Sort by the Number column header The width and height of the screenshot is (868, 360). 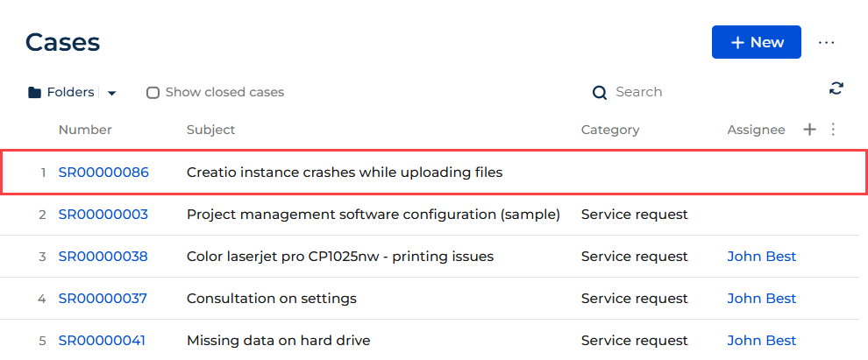click(85, 130)
